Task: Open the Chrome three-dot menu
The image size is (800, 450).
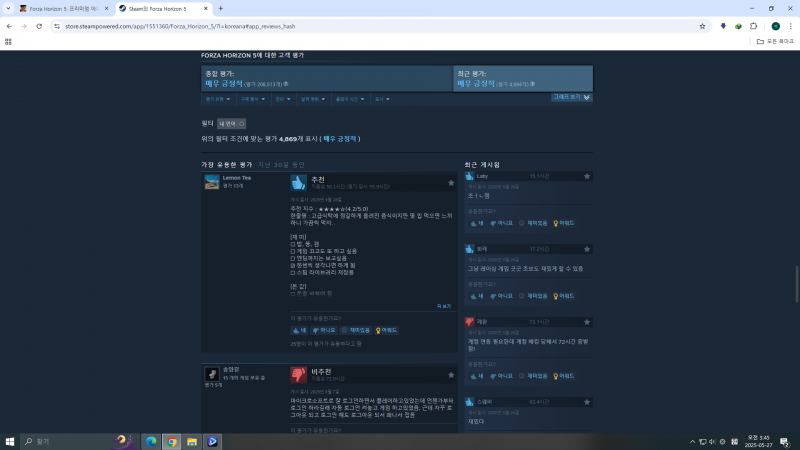Action: [790, 26]
